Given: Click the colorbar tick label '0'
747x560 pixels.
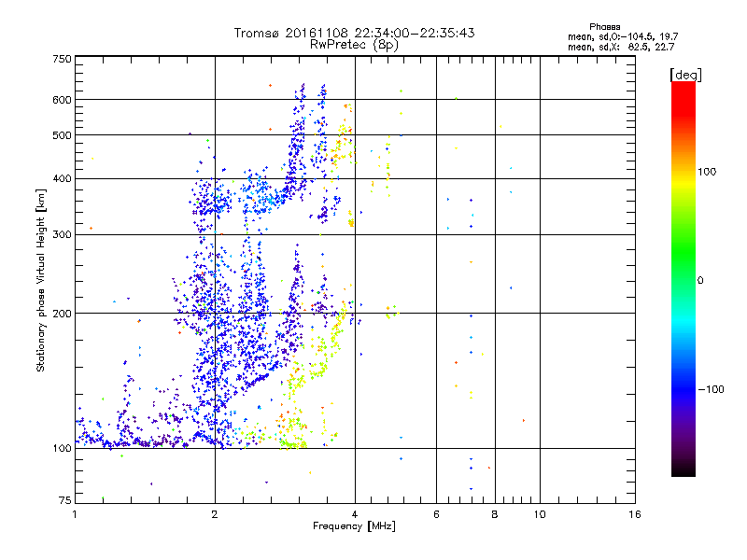Looking at the screenshot, I should [700, 281].
